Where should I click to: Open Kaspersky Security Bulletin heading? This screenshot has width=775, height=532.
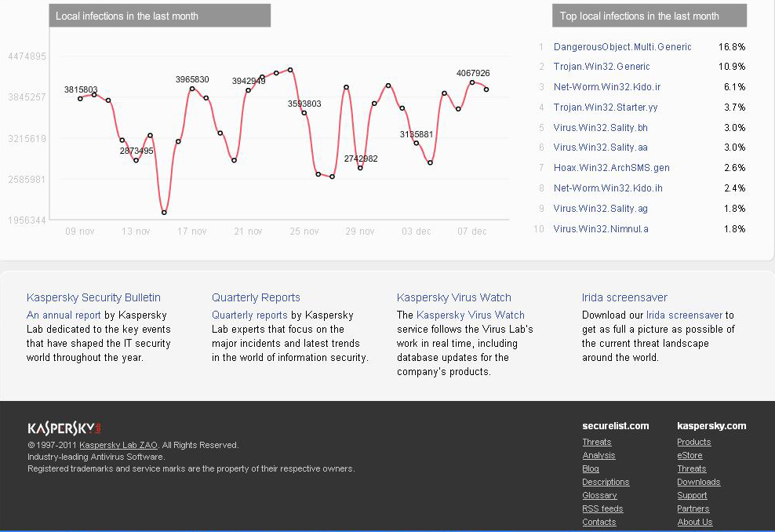pyautogui.click(x=93, y=297)
